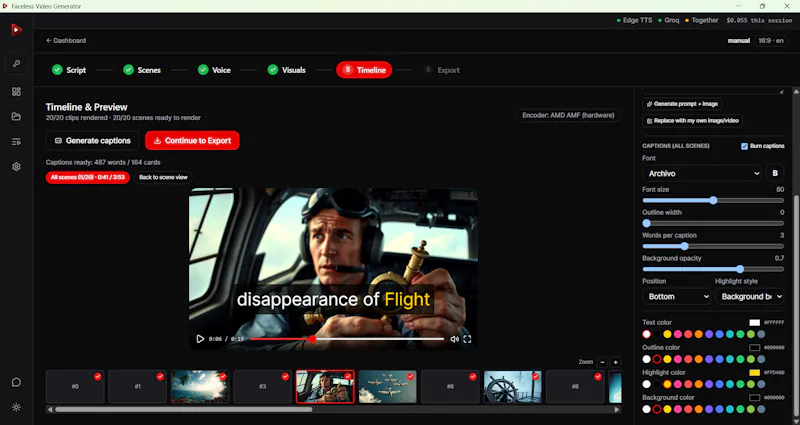Image resolution: width=800 pixels, height=425 pixels.
Task: Pick the yellow Text color swatch
Action: click(x=667, y=334)
